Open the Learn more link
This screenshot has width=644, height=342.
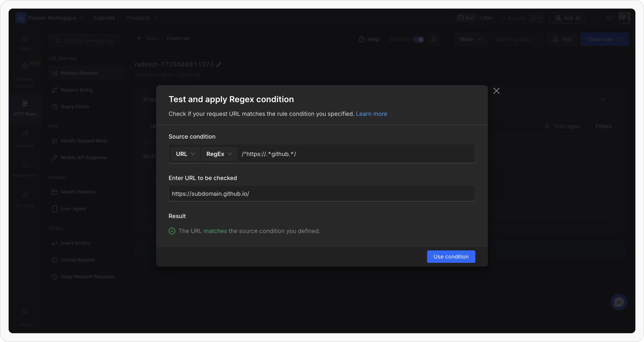click(x=371, y=114)
